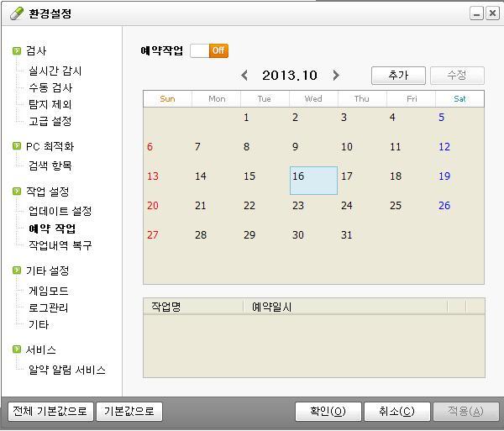Close the 환경설정 window
This screenshot has width=504, height=431.
click(492, 13)
